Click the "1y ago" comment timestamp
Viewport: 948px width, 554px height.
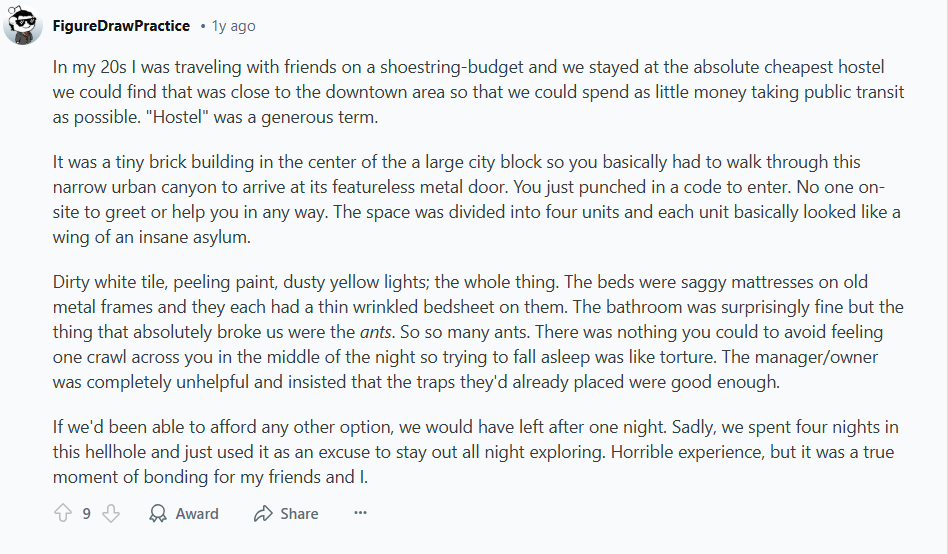point(233,26)
